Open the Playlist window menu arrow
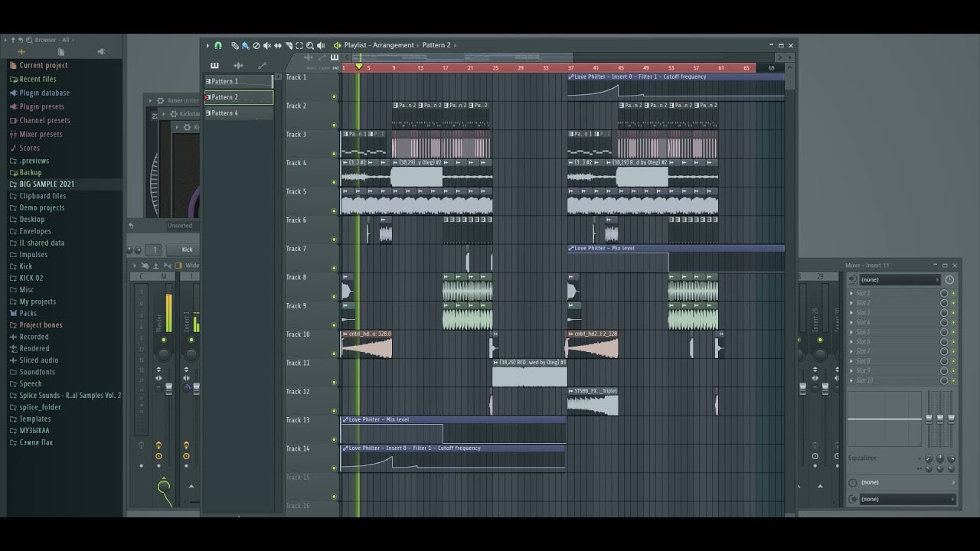This screenshot has width=980, height=551. coord(207,45)
